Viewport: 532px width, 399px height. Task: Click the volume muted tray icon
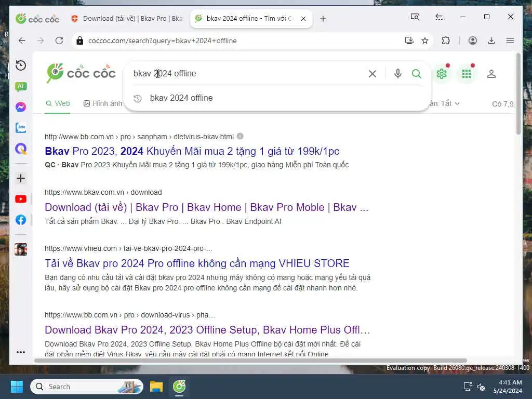point(481,387)
